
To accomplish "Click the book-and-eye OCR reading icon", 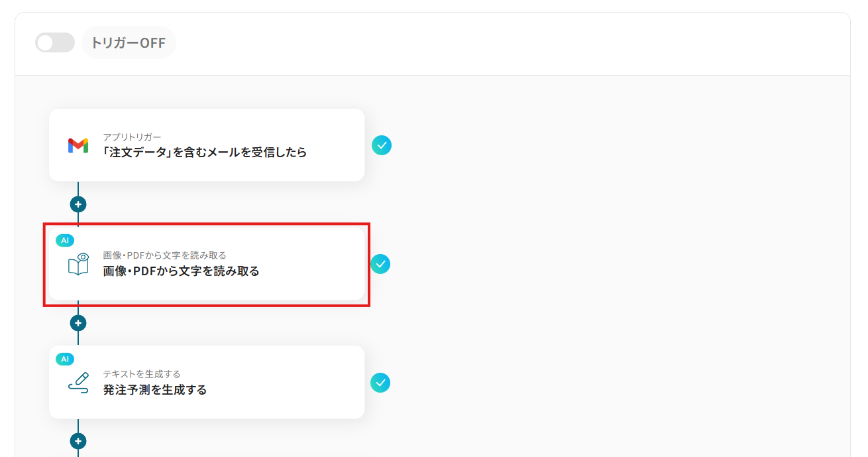I will (x=78, y=264).
